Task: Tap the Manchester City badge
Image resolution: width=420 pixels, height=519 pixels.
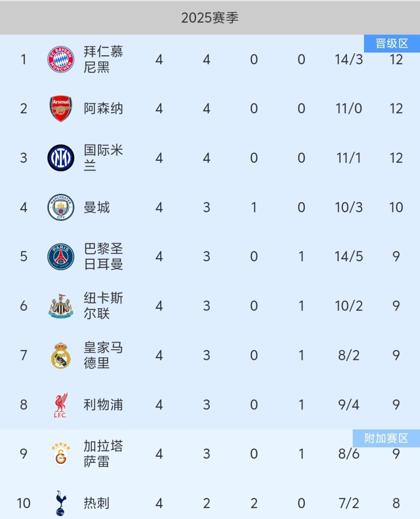Action: tap(61, 207)
